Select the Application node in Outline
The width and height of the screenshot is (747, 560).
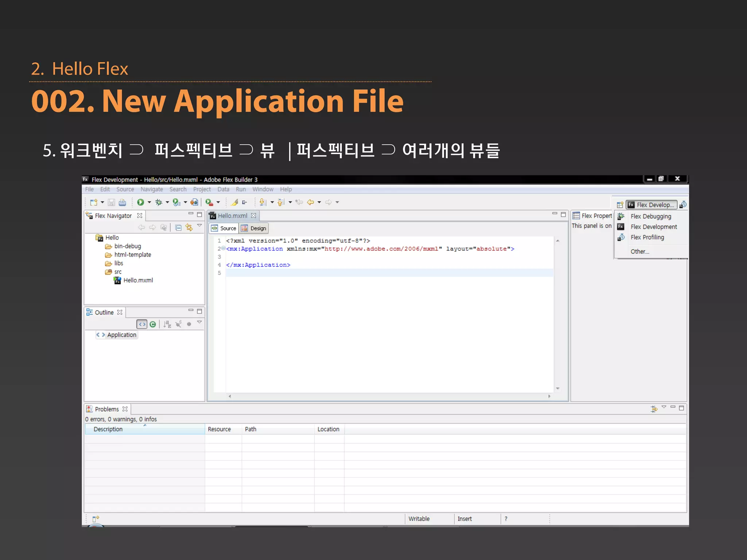pos(117,335)
